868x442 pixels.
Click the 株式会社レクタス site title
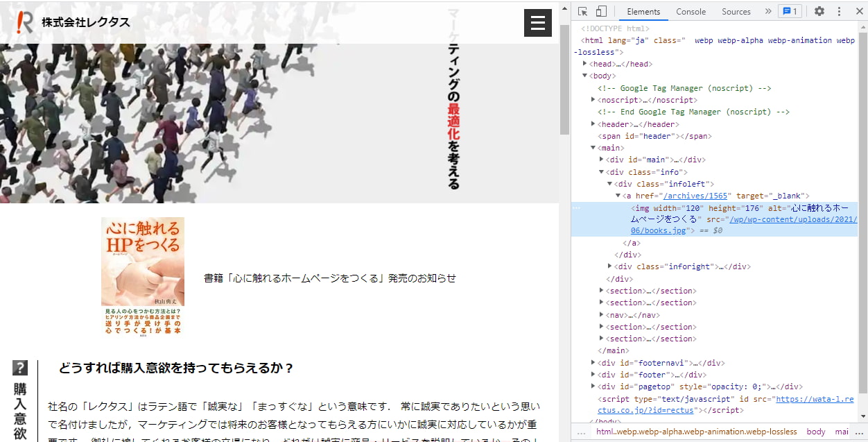(86, 22)
